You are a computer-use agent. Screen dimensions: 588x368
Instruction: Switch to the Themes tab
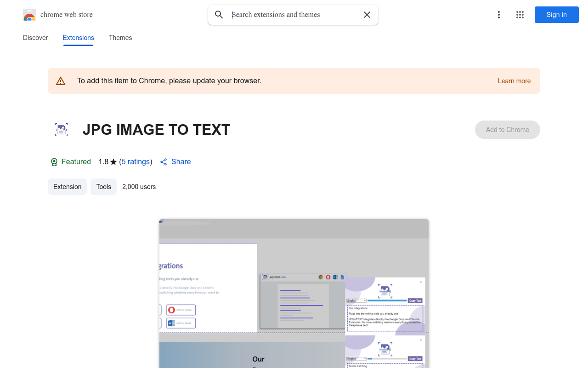point(120,38)
